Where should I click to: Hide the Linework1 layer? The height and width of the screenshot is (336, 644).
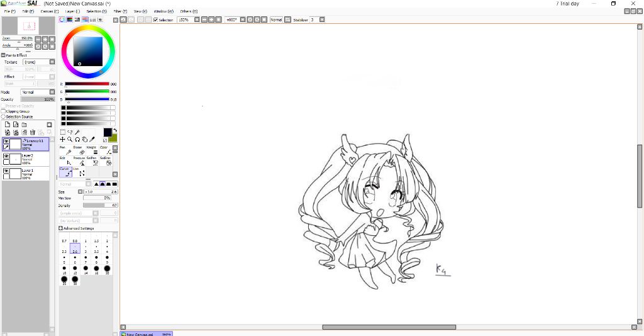[x=6, y=142]
